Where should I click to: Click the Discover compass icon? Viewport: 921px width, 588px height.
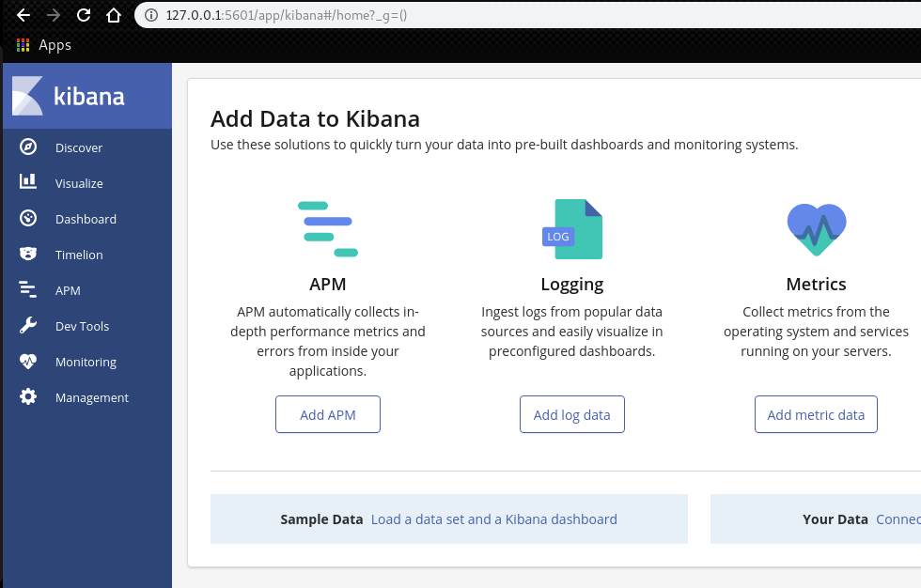click(28, 147)
